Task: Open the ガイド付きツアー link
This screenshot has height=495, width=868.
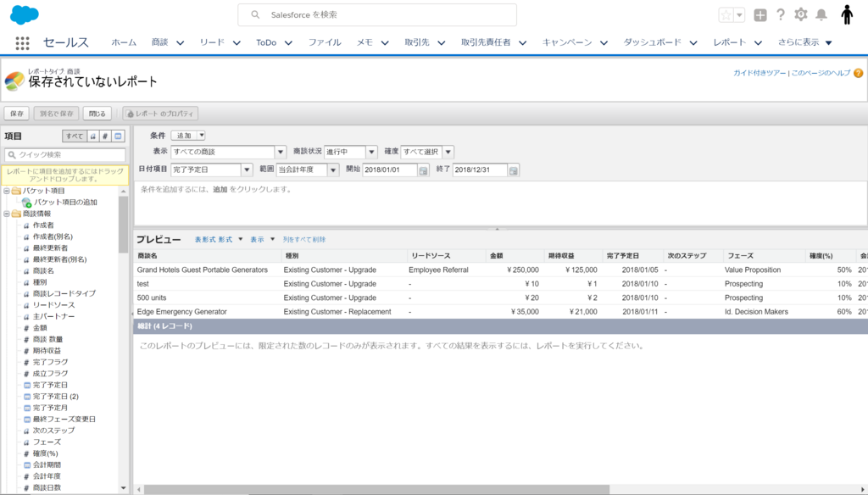Action: [x=759, y=73]
